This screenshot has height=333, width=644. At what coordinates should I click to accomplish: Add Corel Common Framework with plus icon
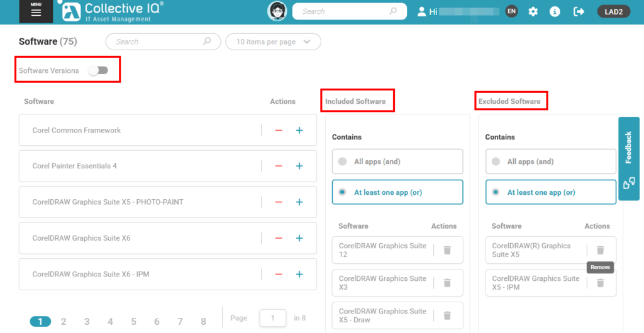299,131
